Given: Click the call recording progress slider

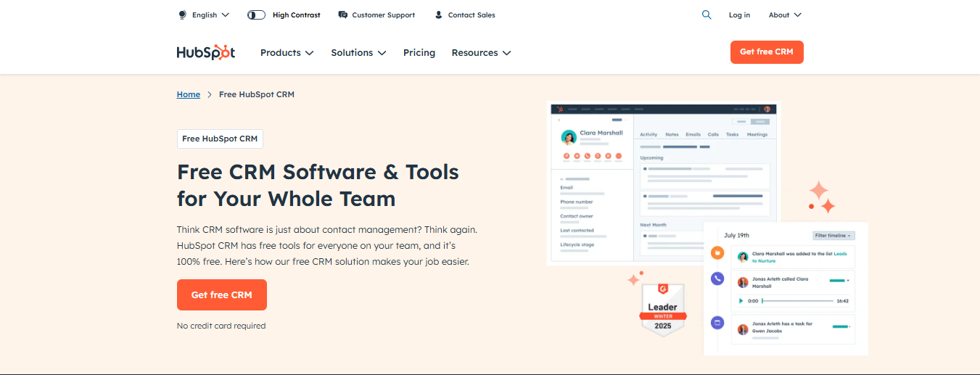Looking at the screenshot, I should click(797, 300).
